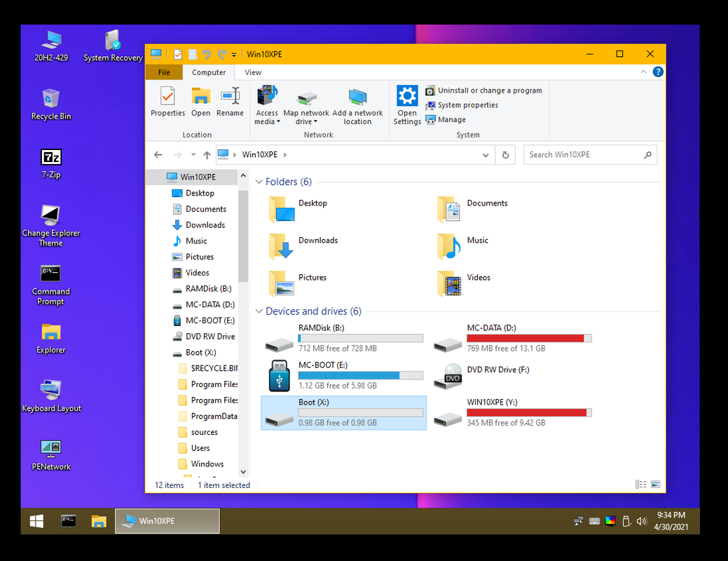Open the Recent locations dropdown arrow

click(x=193, y=154)
